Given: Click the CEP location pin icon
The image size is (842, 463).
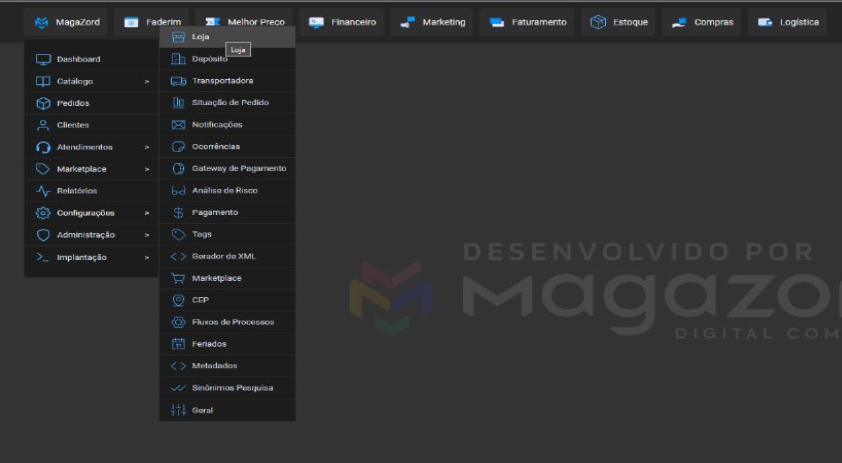Looking at the screenshot, I should pos(178,300).
